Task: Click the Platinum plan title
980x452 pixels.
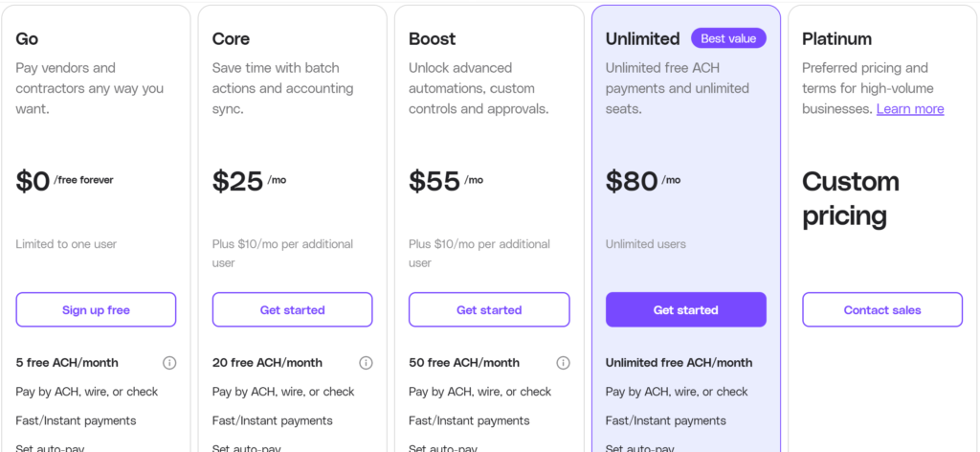Action: 837,39
